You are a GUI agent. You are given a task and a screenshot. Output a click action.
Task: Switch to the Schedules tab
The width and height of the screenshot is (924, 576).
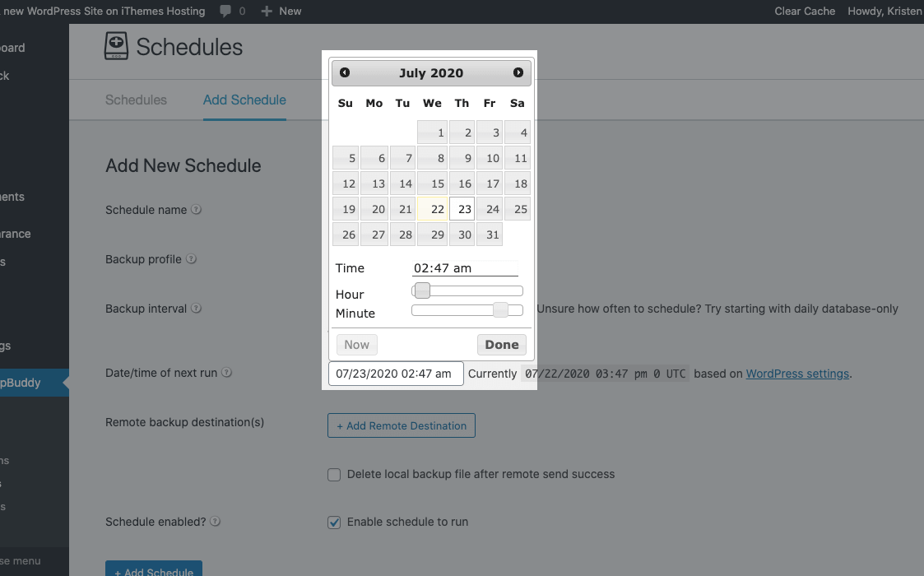click(136, 100)
